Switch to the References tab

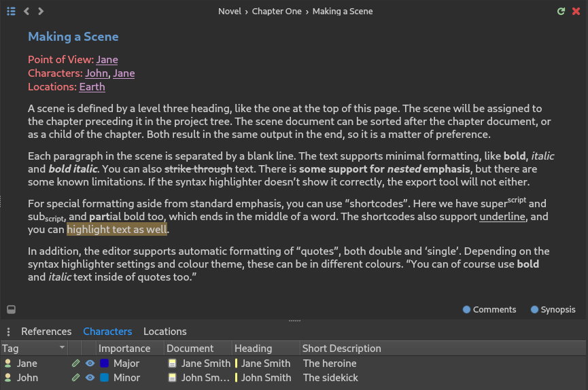point(46,332)
